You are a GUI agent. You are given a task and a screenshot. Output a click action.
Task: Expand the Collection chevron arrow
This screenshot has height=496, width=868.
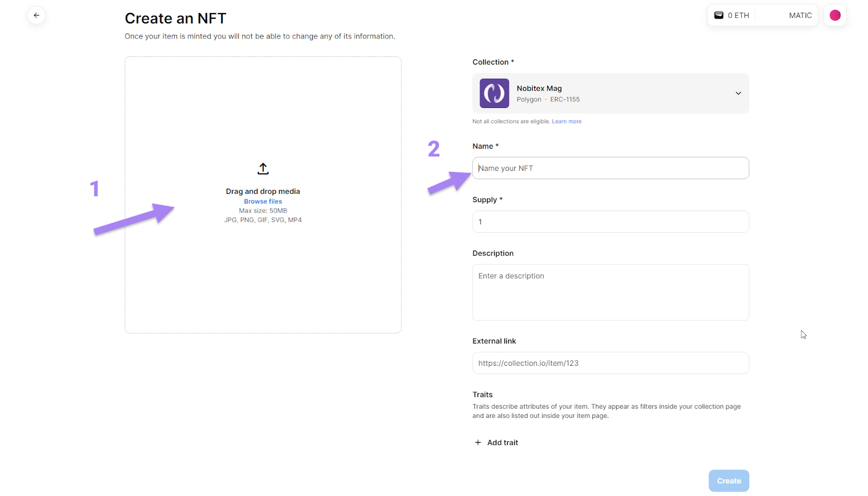pyautogui.click(x=738, y=93)
